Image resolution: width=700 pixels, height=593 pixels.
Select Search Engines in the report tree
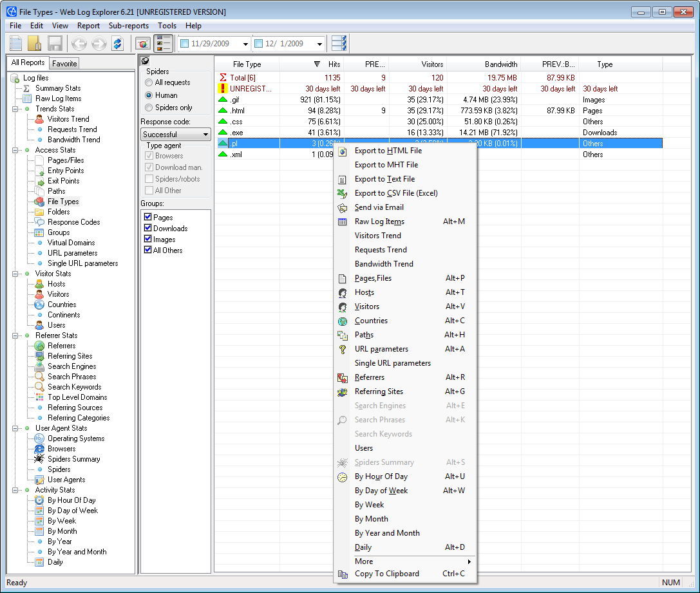(72, 366)
